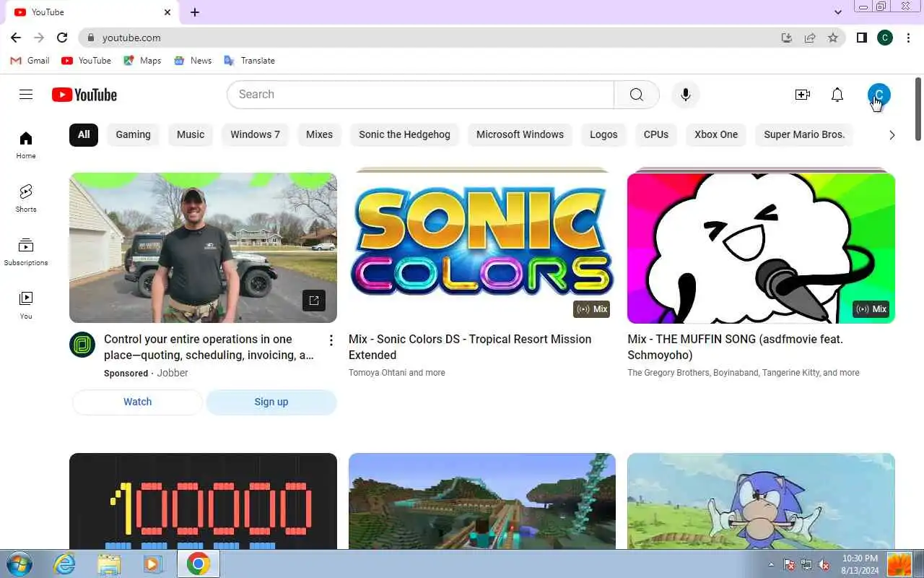Toggle the browser side panel icon
The height and width of the screenshot is (578, 924).
coord(861,38)
